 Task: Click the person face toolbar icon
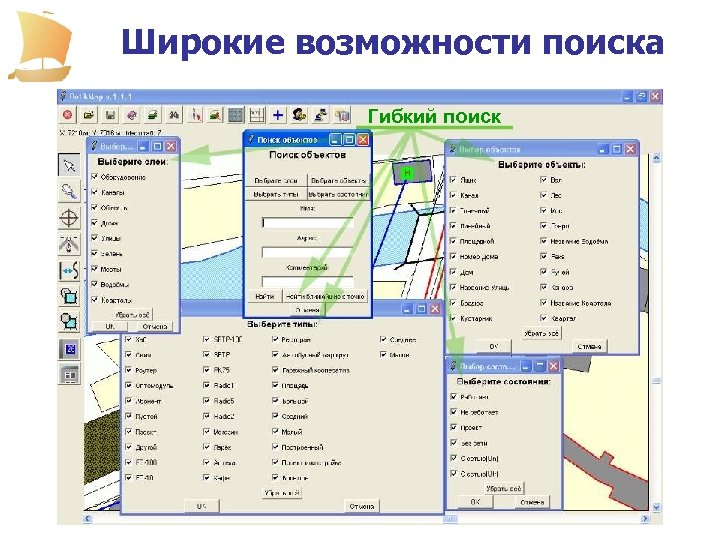[299, 114]
